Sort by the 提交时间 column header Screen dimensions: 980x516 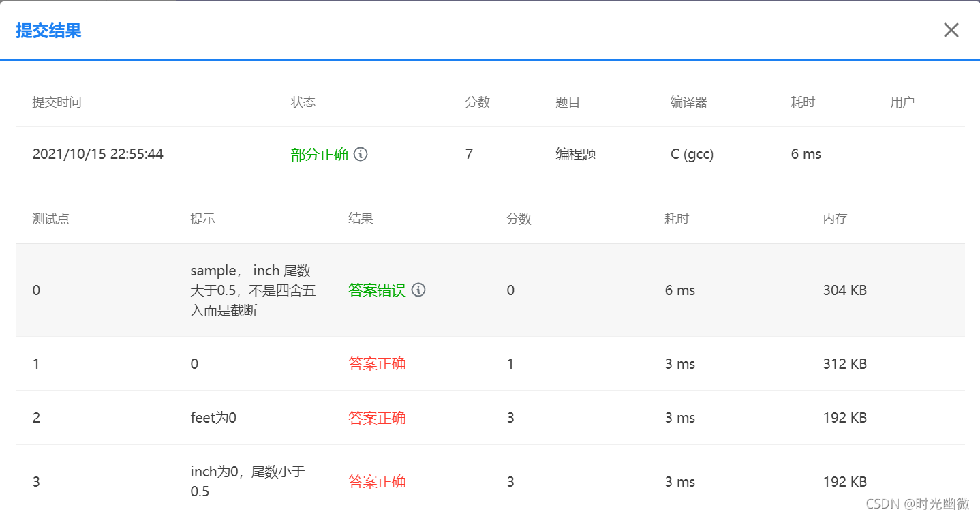coord(57,102)
